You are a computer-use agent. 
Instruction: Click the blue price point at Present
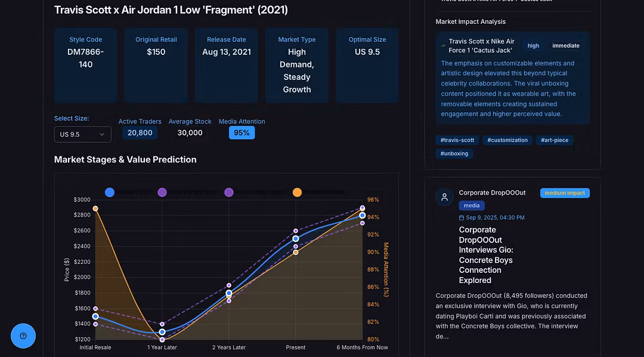(x=295, y=239)
